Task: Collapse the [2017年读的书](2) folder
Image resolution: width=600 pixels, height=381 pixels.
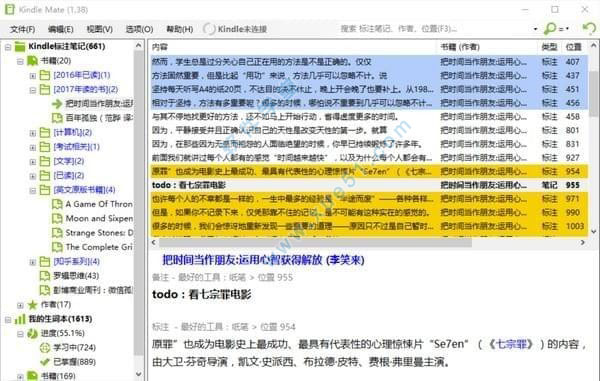Action: pos(33,90)
